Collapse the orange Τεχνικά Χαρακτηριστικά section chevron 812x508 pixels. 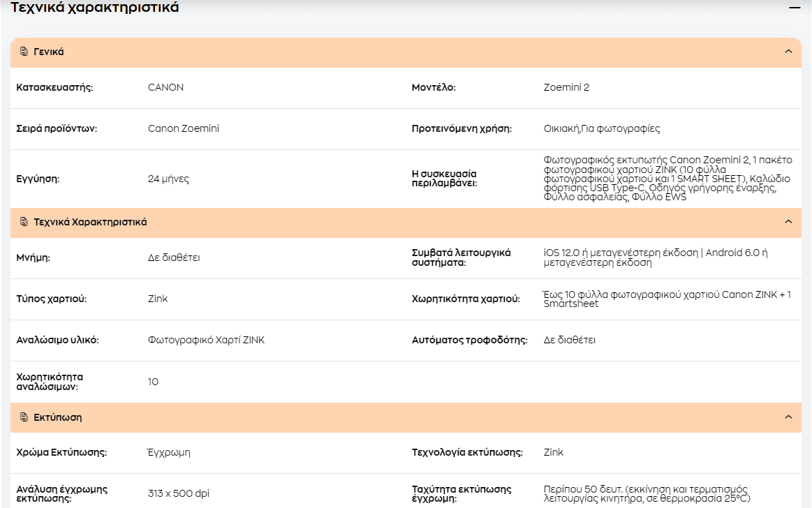788,221
